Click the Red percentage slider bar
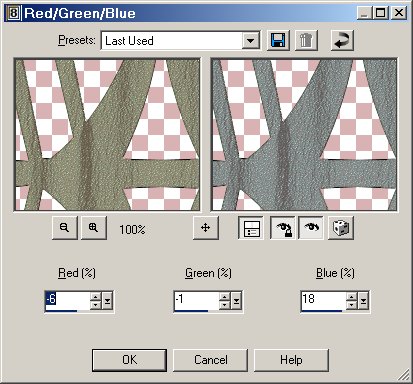413x384 pixels. [x=67, y=311]
